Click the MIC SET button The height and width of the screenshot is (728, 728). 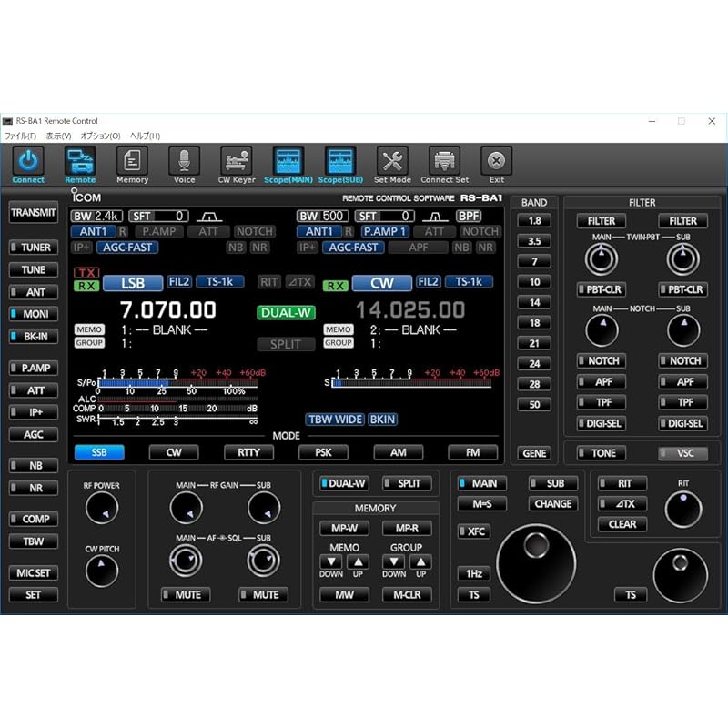tap(34, 573)
